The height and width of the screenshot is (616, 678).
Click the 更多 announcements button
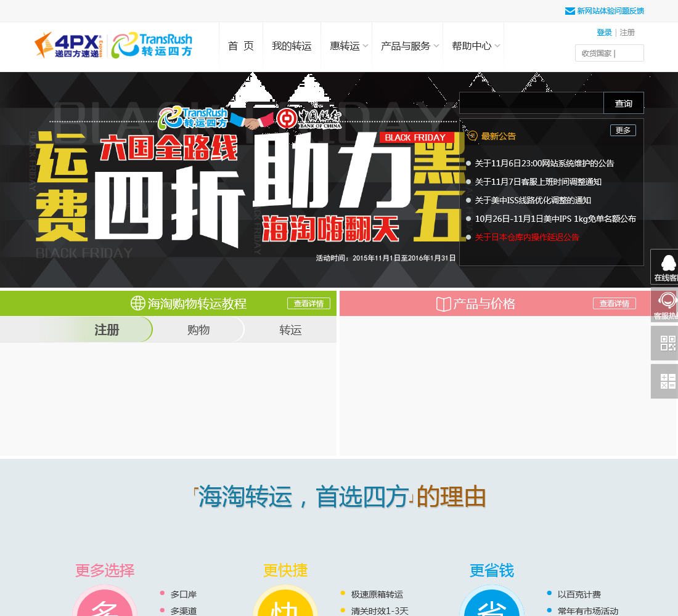pyautogui.click(x=623, y=130)
